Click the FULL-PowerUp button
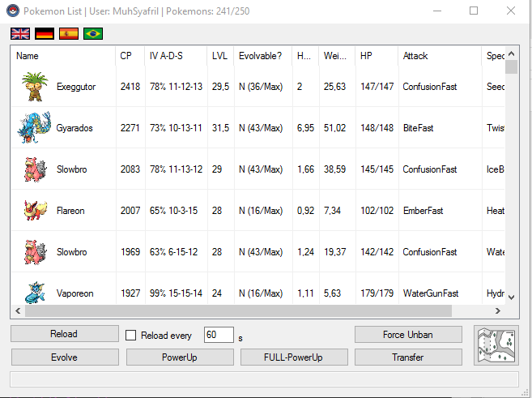 click(x=294, y=357)
